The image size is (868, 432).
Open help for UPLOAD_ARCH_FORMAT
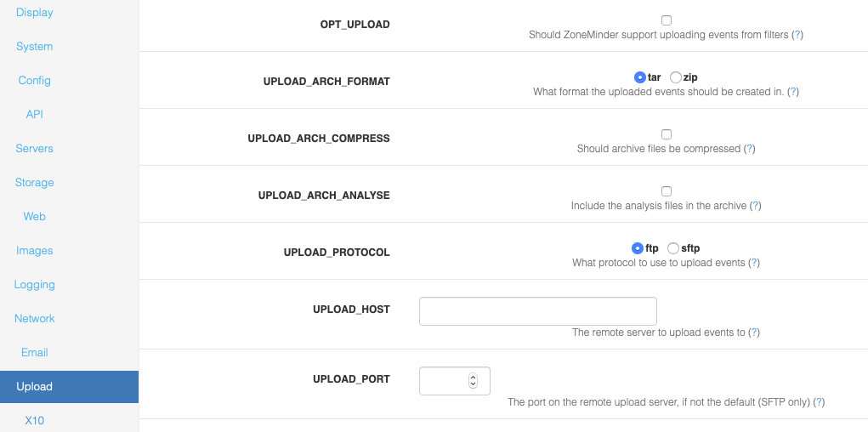click(793, 92)
